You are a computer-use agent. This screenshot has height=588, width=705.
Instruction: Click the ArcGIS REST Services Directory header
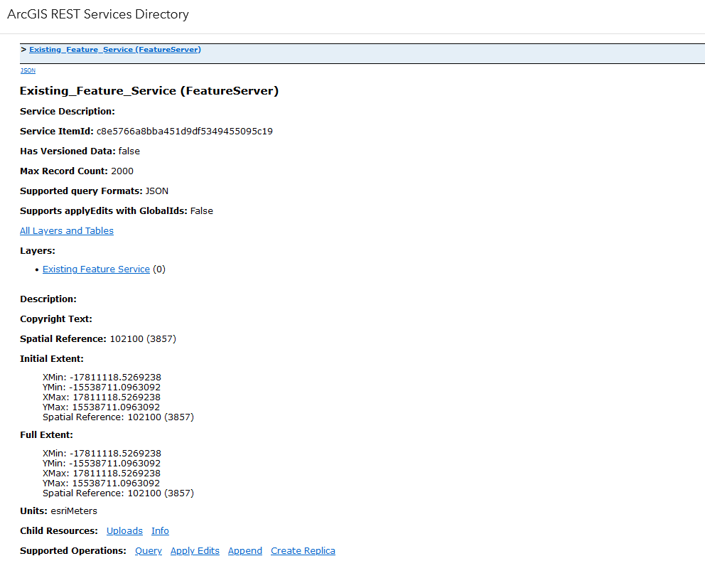click(x=97, y=14)
